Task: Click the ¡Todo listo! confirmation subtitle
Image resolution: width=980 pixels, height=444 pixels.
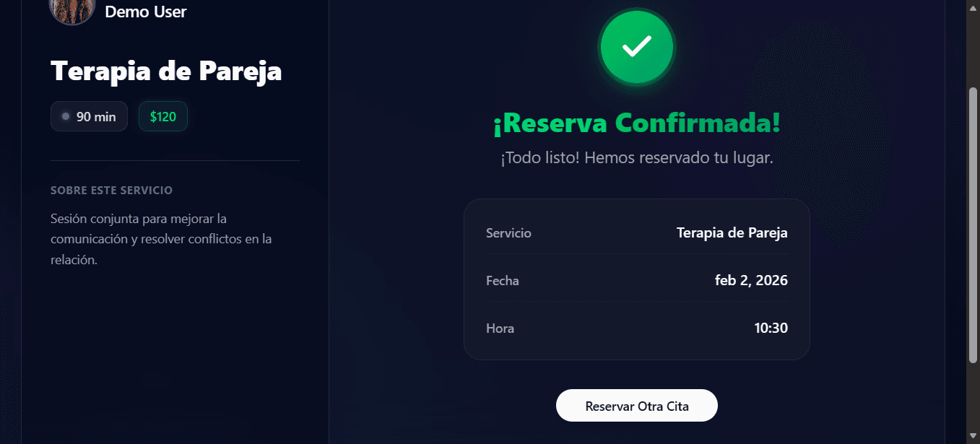Action: coord(636,158)
